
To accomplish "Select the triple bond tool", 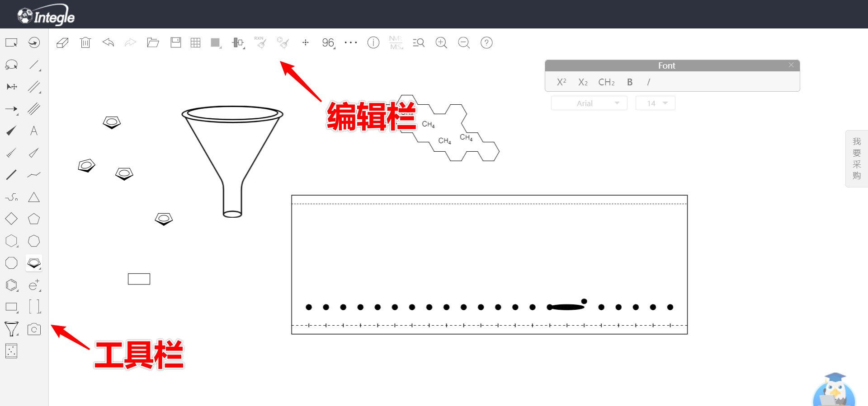I will pyautogui.click(x=34, y=109).
